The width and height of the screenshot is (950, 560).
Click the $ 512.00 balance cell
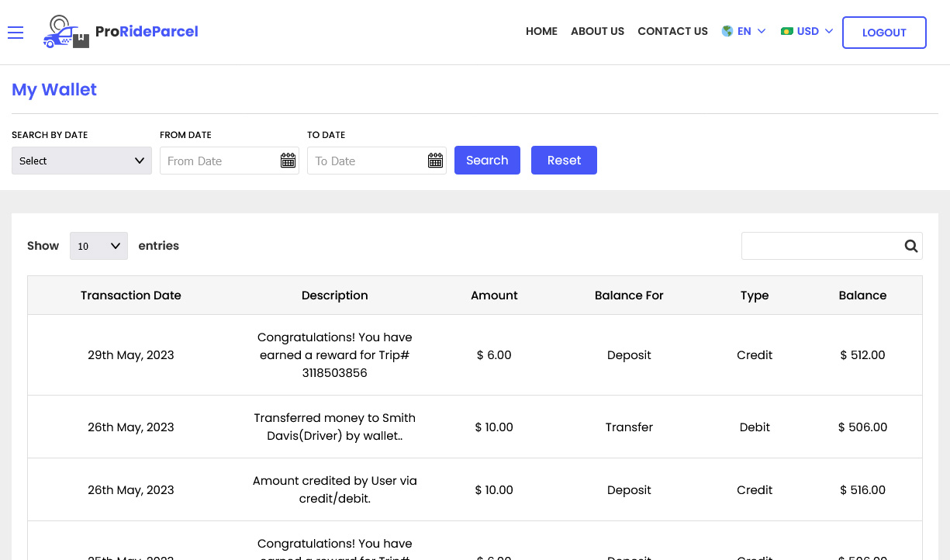point(862,355)
